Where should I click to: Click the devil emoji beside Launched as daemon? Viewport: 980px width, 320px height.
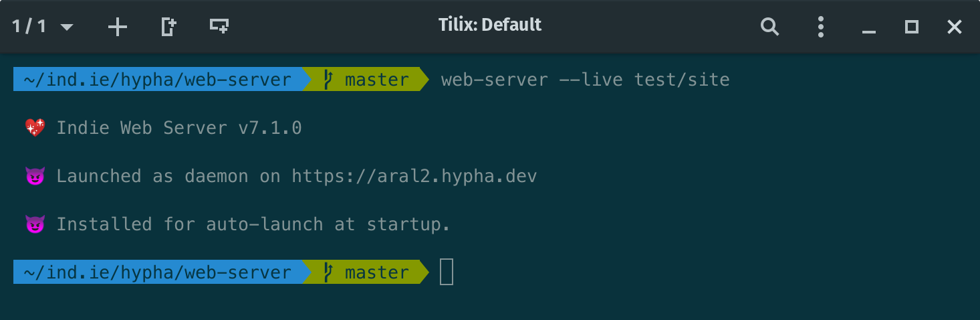pyautogui.click(x=35, y=176)
